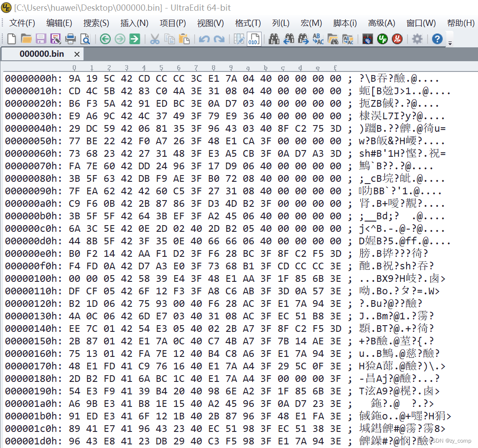Screen dimensions: 478x448
Task: Paste from clipboard icon
Action: [184, 39]
